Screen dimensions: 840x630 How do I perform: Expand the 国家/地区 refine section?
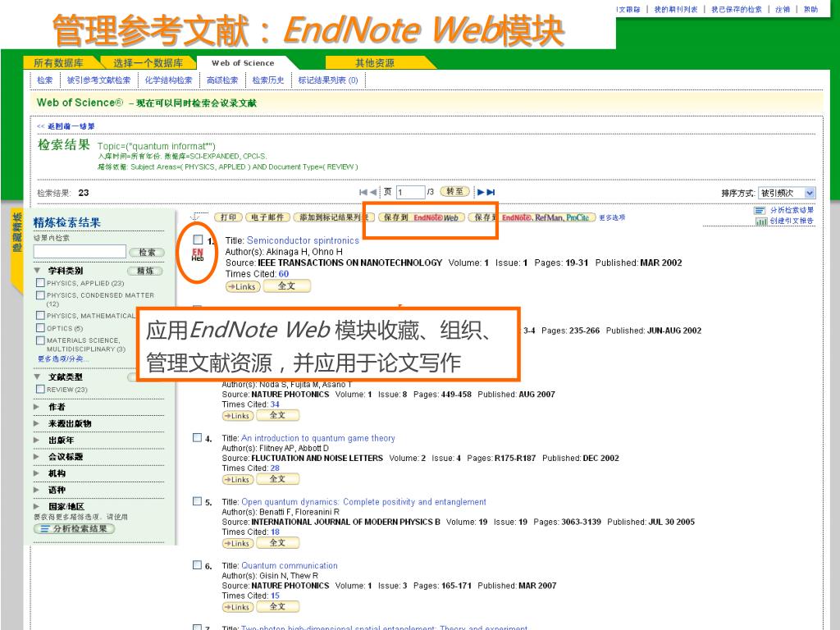pyautogui.click(x=36, y=506)
